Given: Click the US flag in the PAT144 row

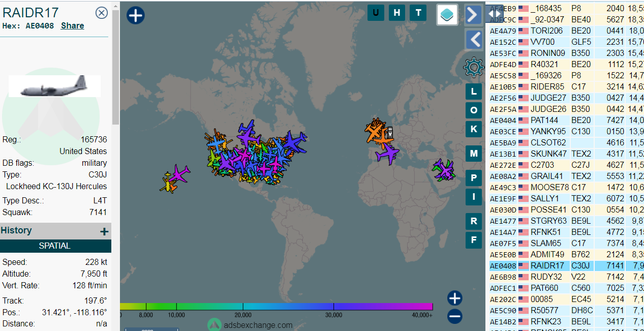Looking at the screenshot, I should (x=523, y=120).
